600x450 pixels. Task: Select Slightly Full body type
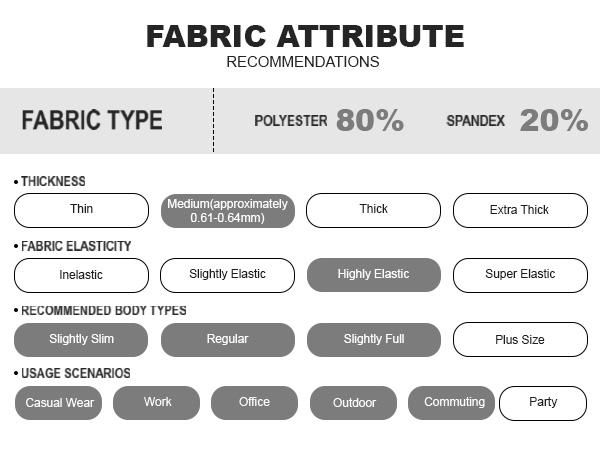pyautogui.click(x=373, y=340)
